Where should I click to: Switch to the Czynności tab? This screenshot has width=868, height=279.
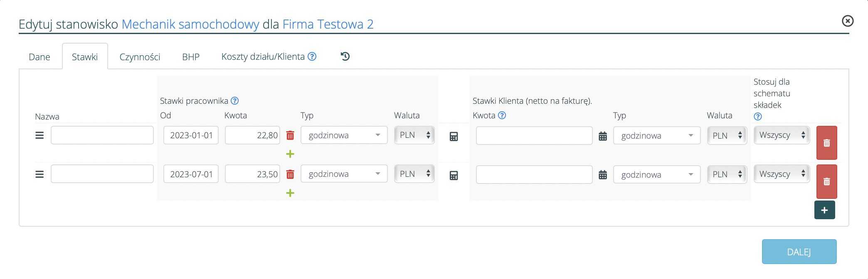tap(140, 57)
